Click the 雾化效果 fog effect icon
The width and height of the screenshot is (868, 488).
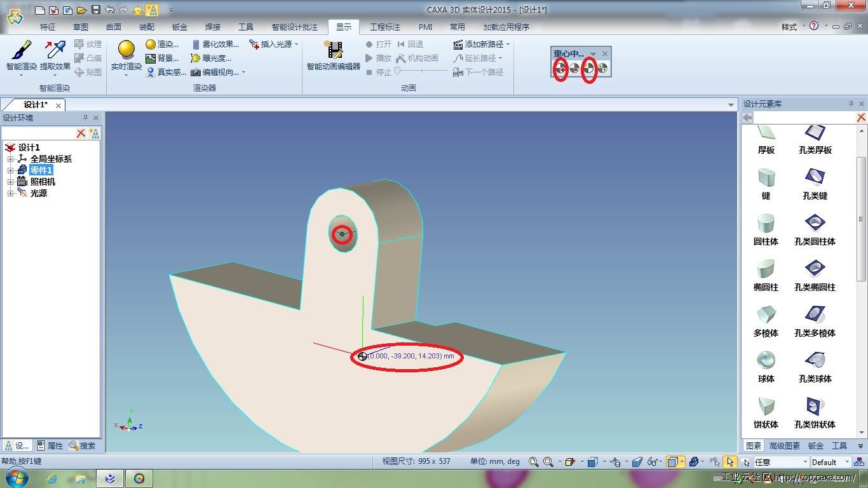197,44
